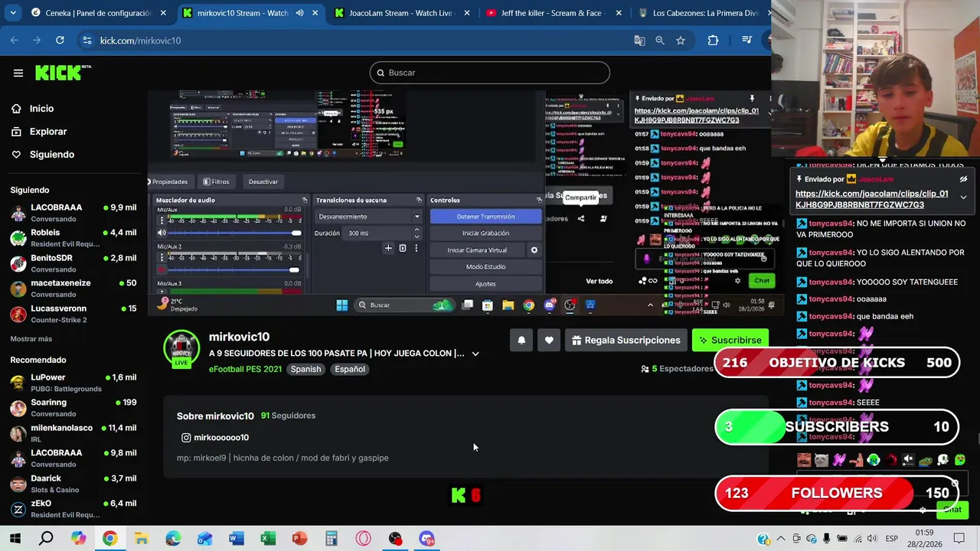980x551 pixels.
Task: Open the eFootball PES 2021 category link
Action: [x=245, y=369]
